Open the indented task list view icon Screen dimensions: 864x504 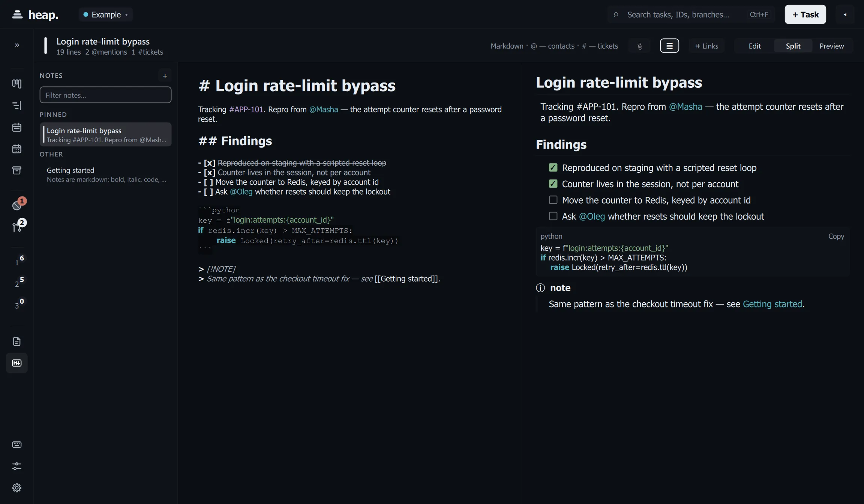click(17, 105)
